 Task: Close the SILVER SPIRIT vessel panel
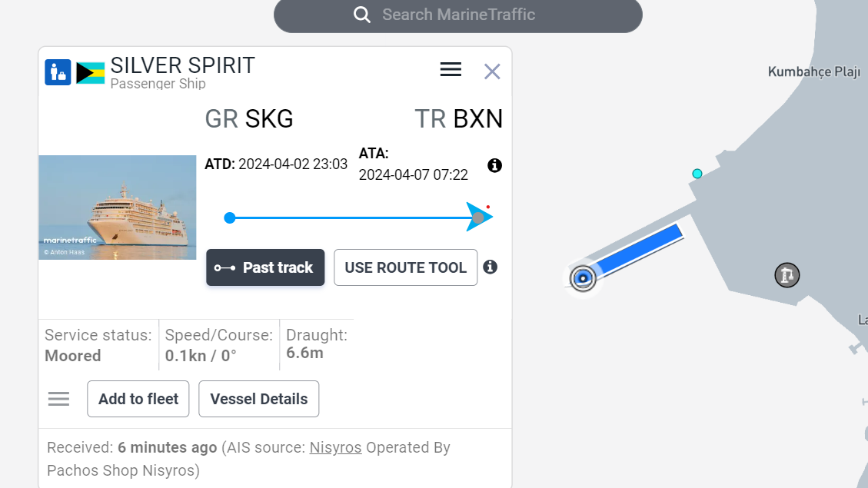pyautogui.click(x=492, y=71)
